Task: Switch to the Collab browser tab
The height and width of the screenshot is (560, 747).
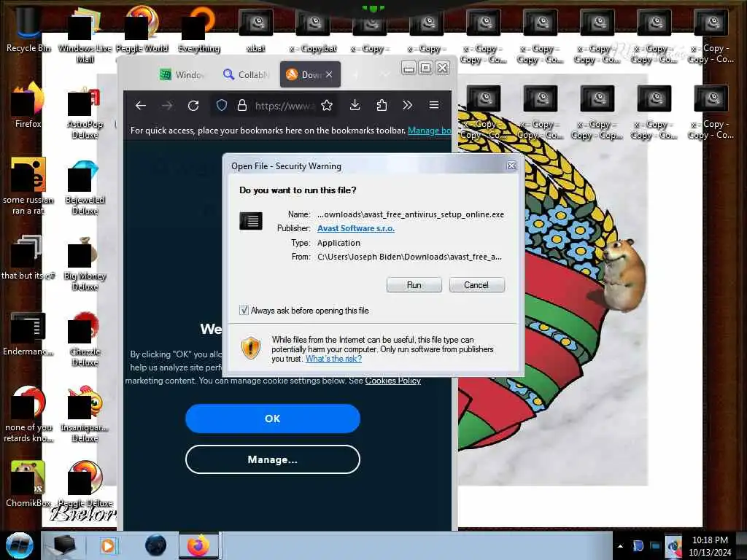Action: point(247,75)
